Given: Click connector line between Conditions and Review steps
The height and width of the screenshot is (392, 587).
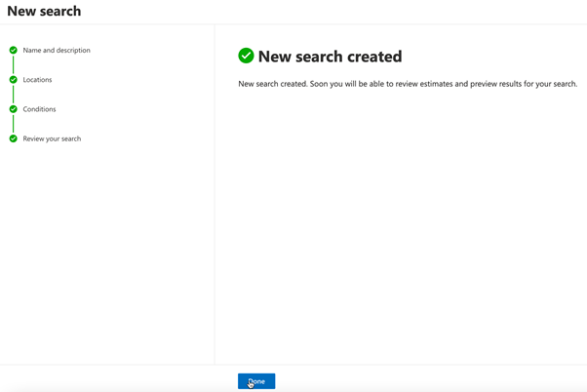Looking at the screenshot, I should tap(14, 124).
